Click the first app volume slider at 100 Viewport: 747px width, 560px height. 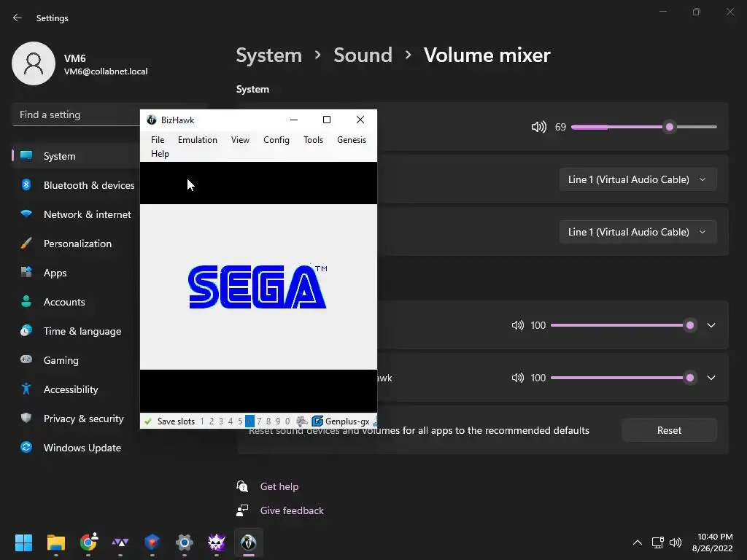pos(623,325)
